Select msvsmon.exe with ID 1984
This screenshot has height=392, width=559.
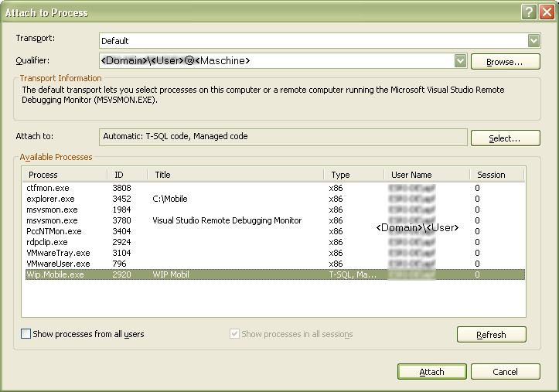click(x=275, y=210)
